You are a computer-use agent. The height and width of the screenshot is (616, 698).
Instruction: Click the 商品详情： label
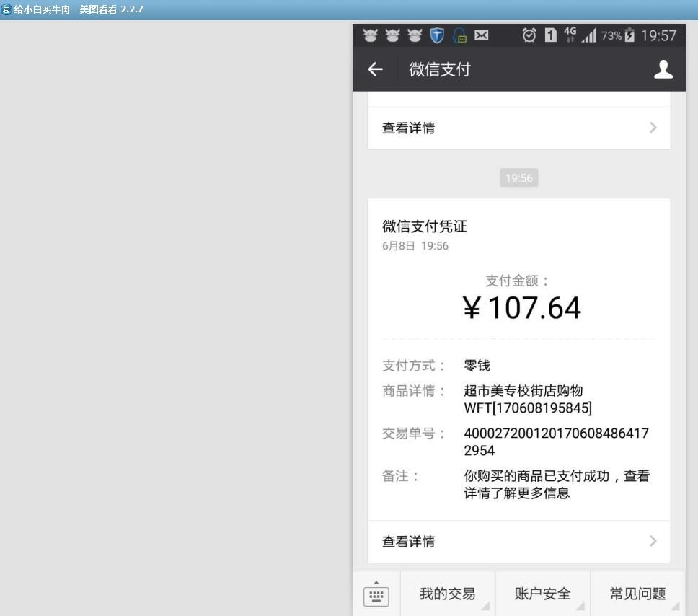(x=414, y=391)
